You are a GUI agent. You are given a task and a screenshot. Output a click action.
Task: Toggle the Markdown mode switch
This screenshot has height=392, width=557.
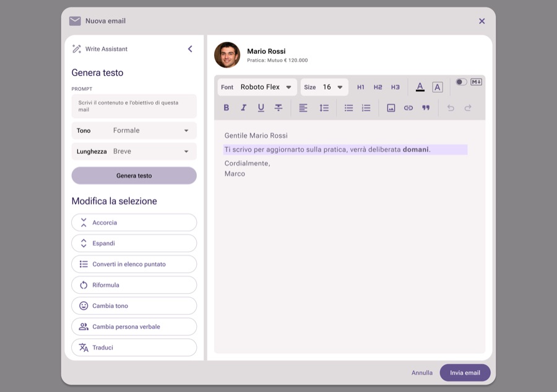click(x=461, y=82)
